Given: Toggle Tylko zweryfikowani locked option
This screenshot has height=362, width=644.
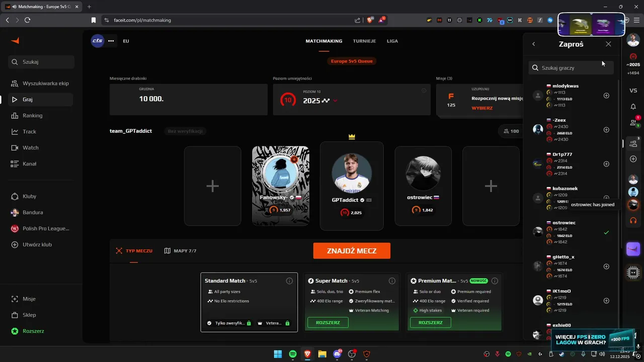Looking at the screenshot, I should (229, 323).
